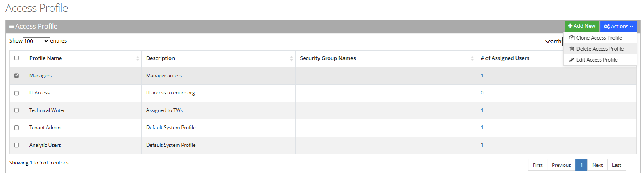644x177 pixels.
Task: Uncheck the Managers row checkbox
Action: (x=16, y=76)
